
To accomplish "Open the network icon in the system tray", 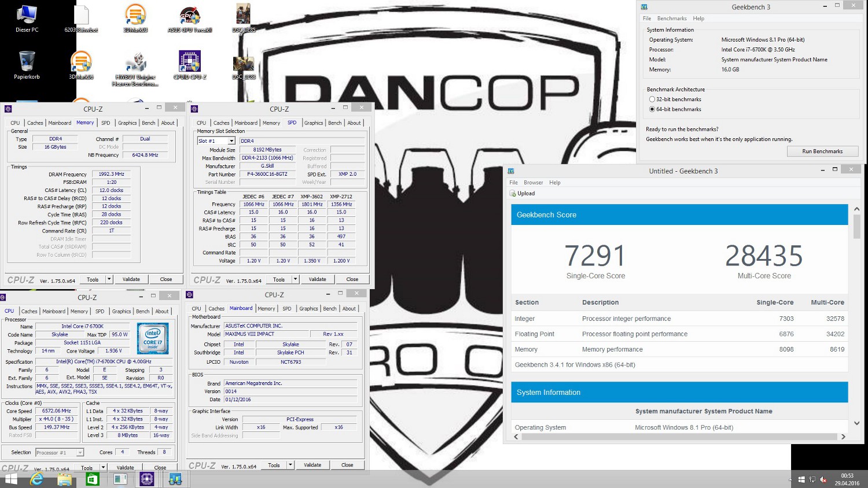I will (812, 480).
